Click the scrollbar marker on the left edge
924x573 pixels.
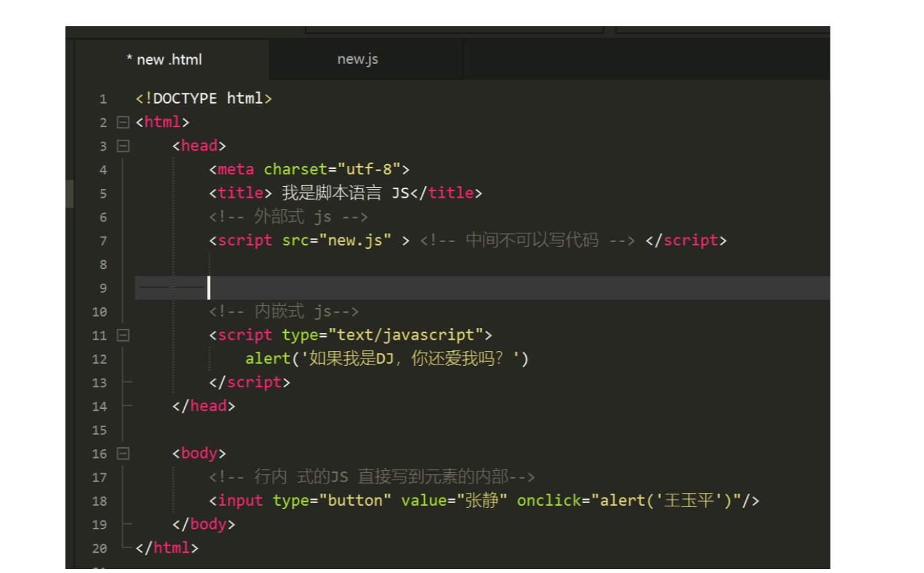click(69, 194)
